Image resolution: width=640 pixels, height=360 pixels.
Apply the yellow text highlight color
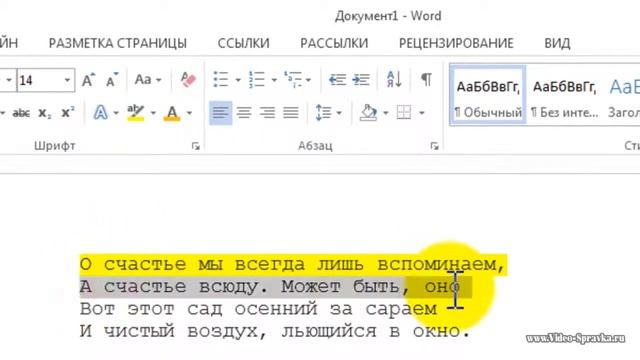[x=136, y=113]
